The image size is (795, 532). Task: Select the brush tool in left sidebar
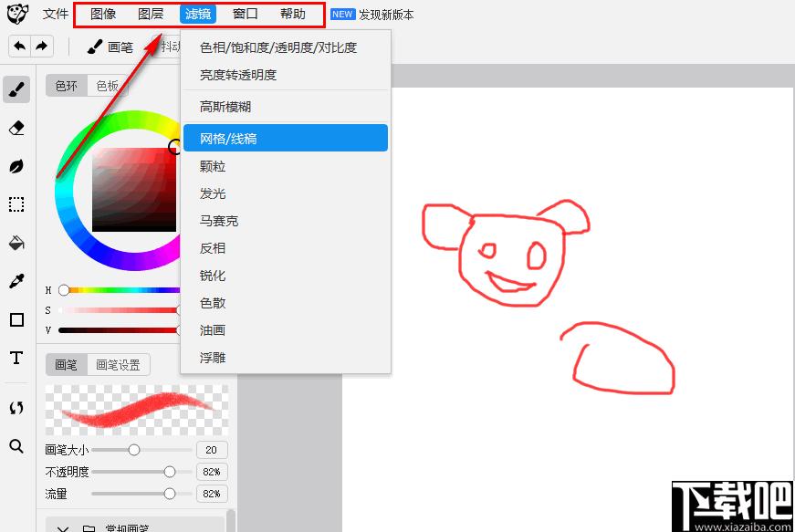tap(16, 89)
